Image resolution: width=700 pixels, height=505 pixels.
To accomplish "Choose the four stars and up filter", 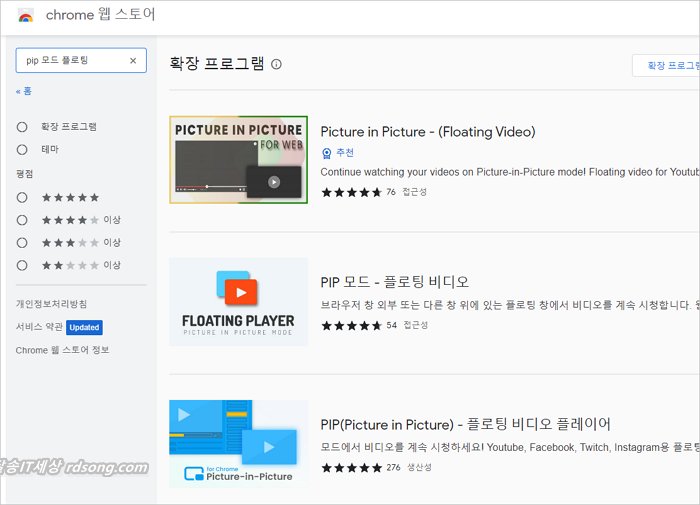I will [x=22, y=219].
